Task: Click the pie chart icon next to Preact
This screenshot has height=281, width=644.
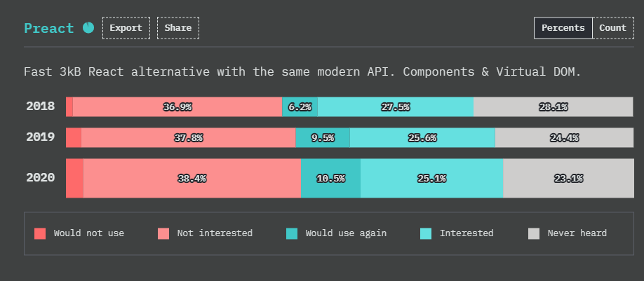Action: pyautogui.click(x=88, y=28)
